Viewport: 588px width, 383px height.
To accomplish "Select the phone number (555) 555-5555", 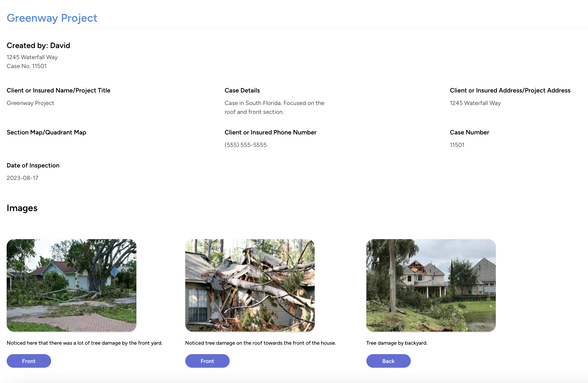I will coord(246,145).
